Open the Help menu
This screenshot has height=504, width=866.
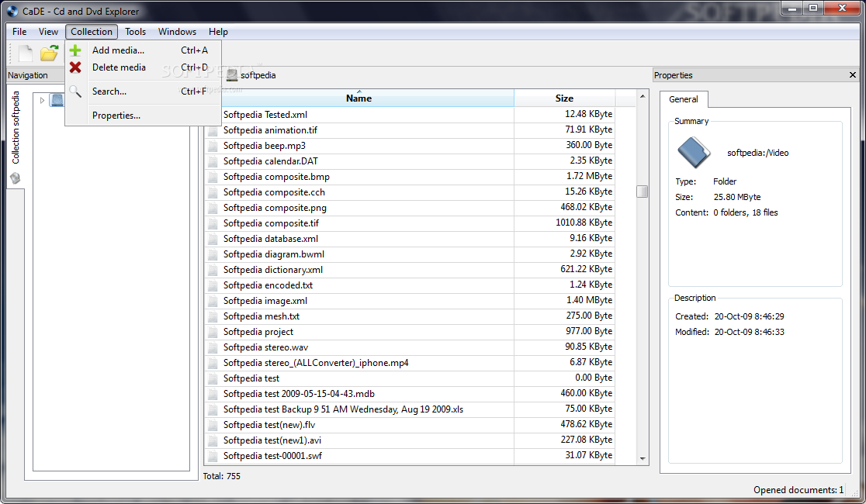(x=218, y=32)
